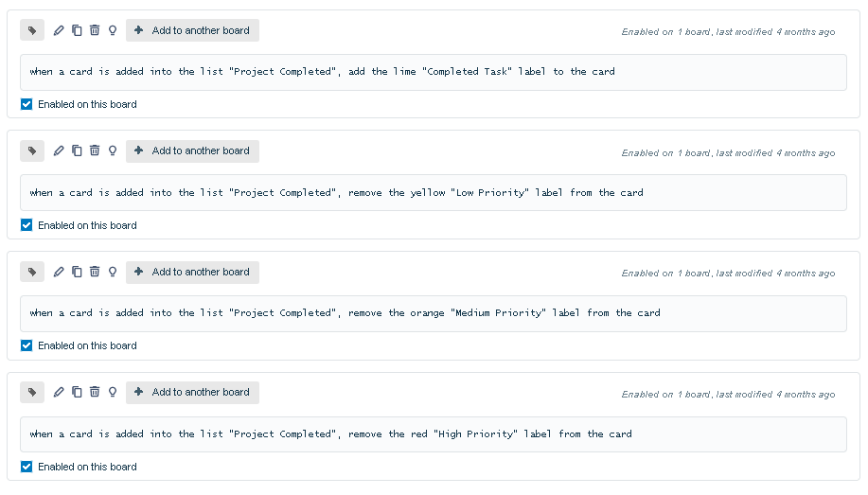
Task: Click tag icon on Completed Task rule
Action: coord(32,30)
